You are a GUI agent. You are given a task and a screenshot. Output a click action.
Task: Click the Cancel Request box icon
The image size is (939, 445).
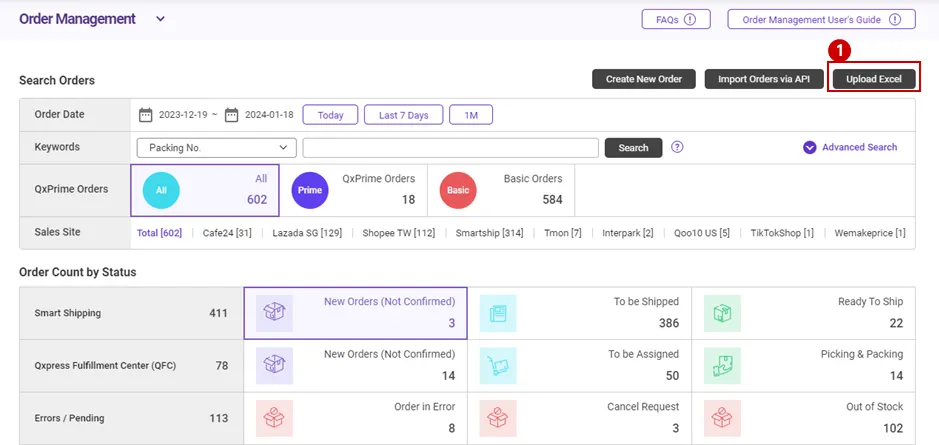(498, 418)
